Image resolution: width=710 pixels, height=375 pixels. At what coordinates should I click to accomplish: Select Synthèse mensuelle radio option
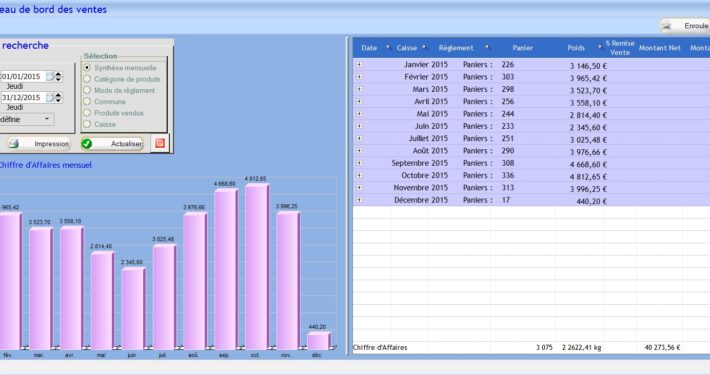(87, 67)
